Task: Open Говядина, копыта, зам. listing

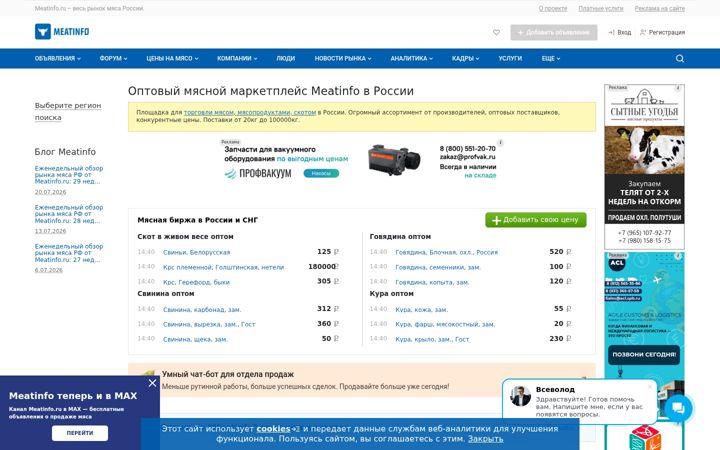Action: [432, 282]
